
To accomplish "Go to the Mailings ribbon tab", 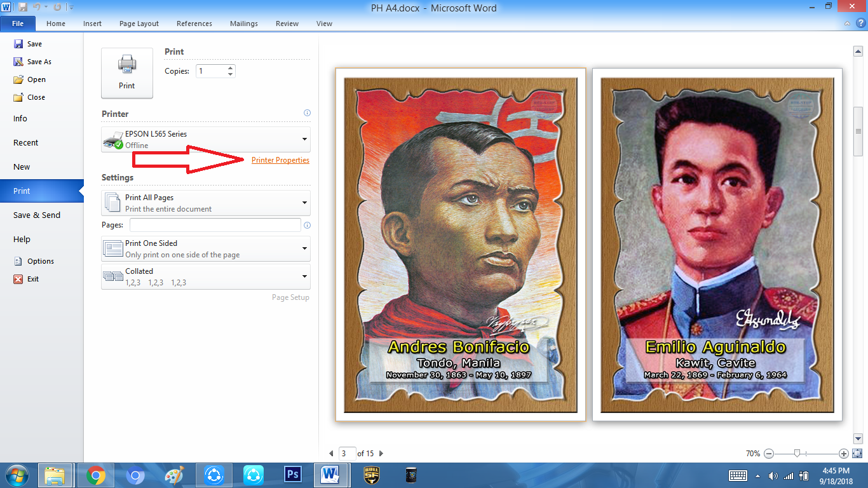I will [244, 24].
